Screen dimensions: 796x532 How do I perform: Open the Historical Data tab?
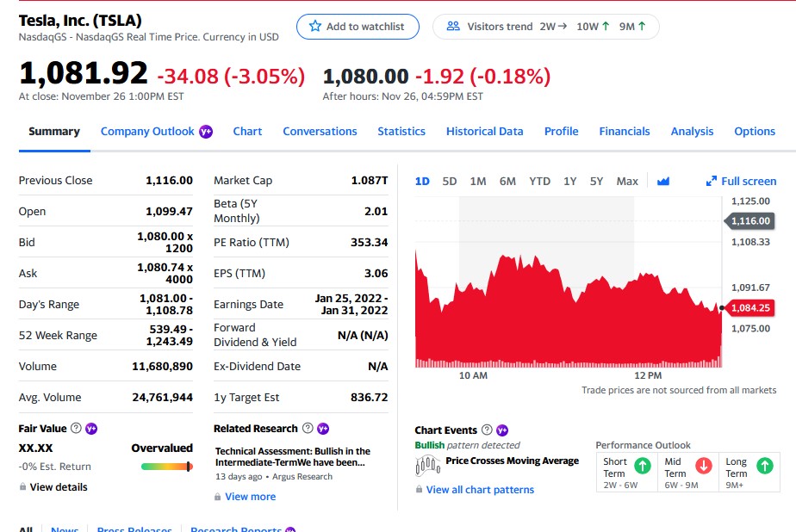tap(484, 132)
